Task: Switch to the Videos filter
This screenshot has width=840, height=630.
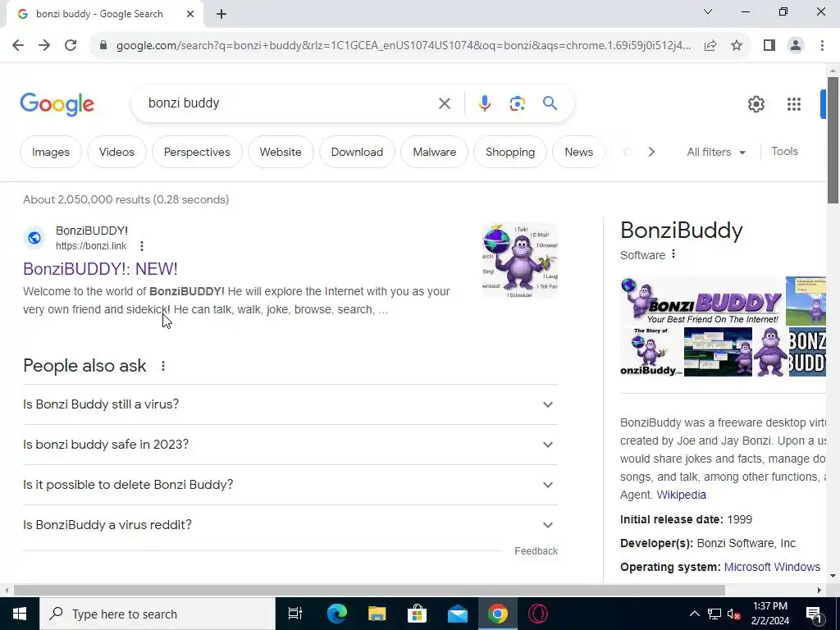Action: [x=116, y=152]
